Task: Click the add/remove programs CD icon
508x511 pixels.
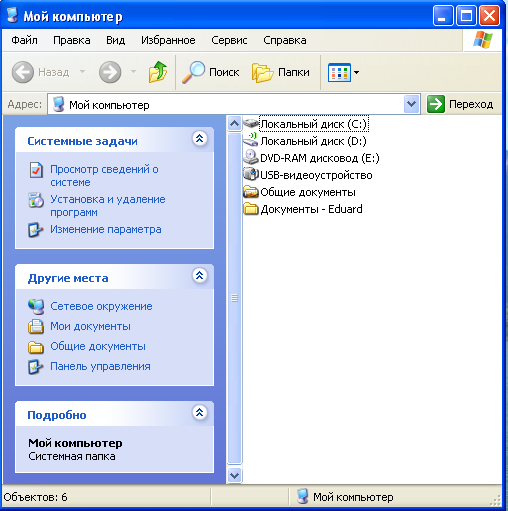Action: coord(36,200)
